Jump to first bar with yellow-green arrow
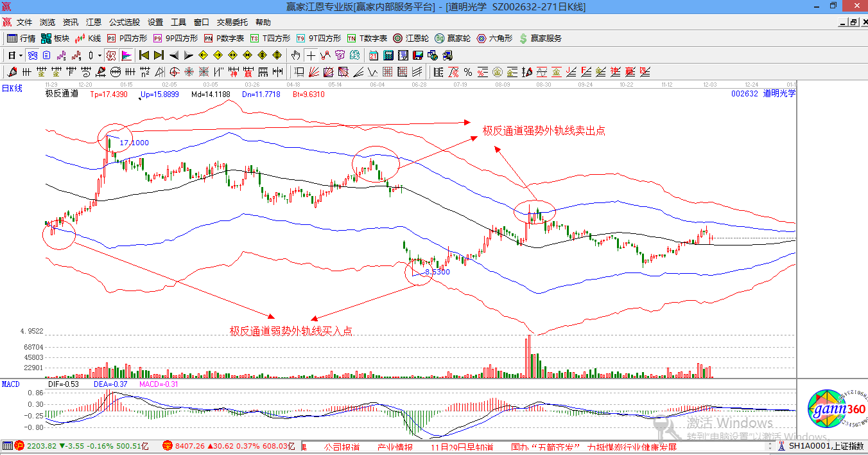 (x=144, y=55)
